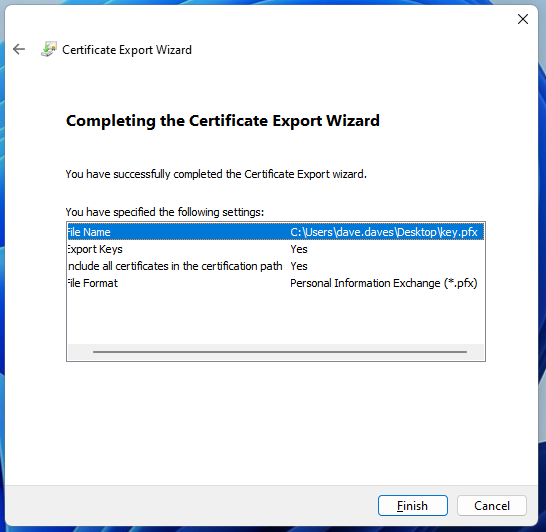Select the Export Keys settings row label
546x532 pixels.
pyautogui.click(x=95, y=249)
